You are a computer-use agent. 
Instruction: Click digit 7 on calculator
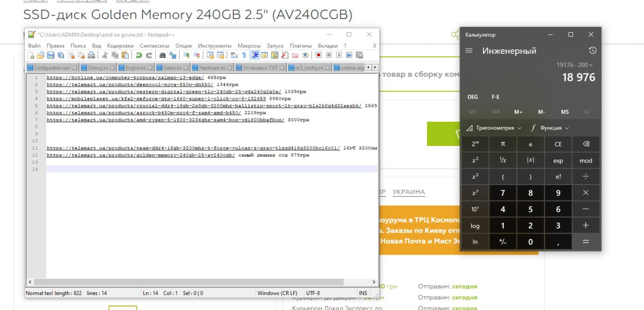(503, 193)
